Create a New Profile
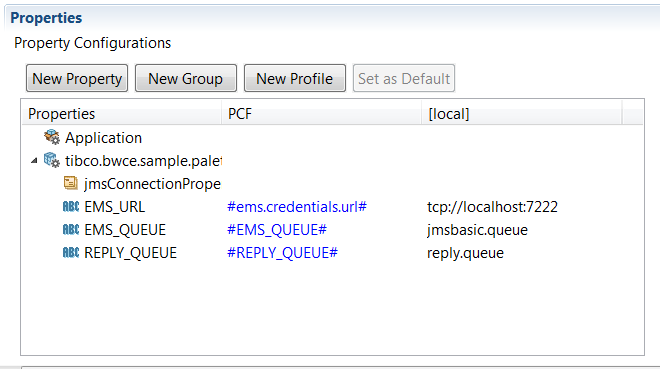 click(x=295, y=78)
